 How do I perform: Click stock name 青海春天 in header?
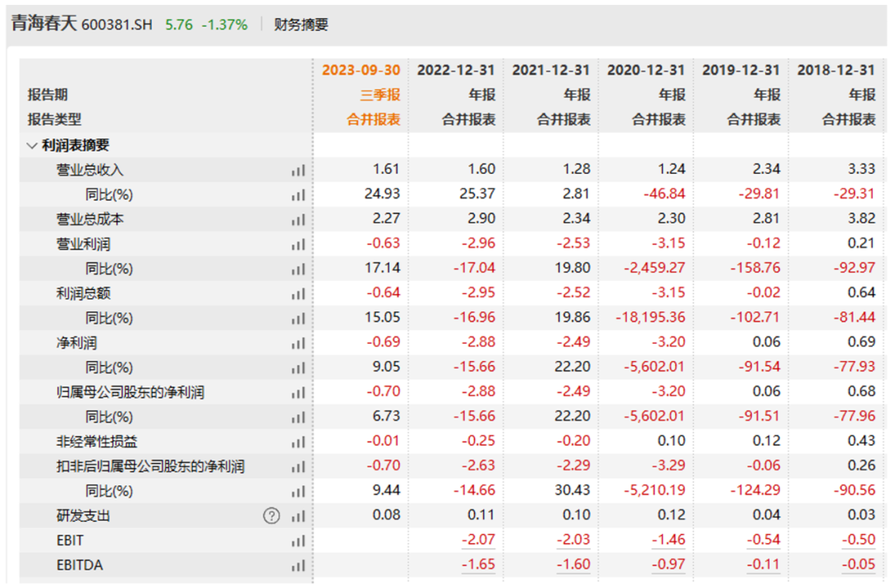[x=44, y=23]
